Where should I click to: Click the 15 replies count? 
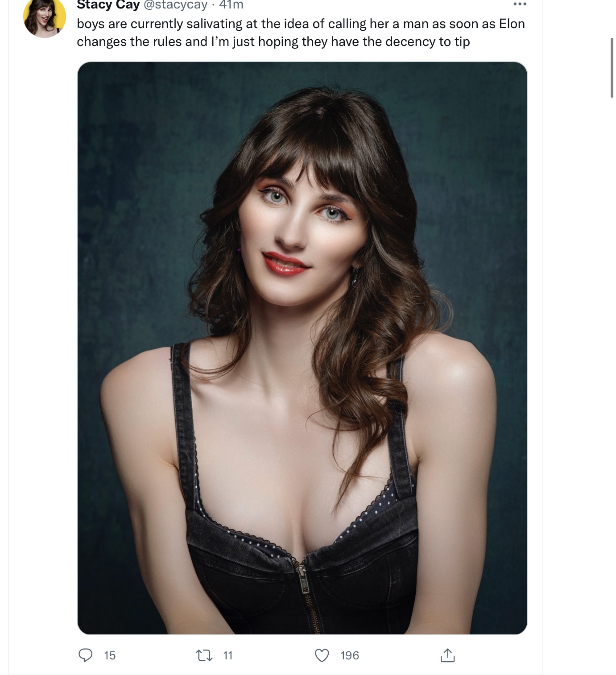pos(110,655)
